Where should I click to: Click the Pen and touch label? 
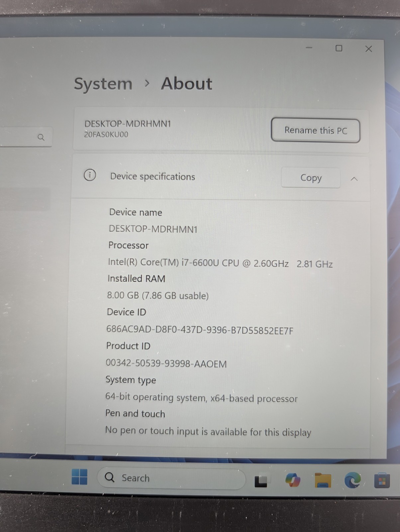pos(135,413)
